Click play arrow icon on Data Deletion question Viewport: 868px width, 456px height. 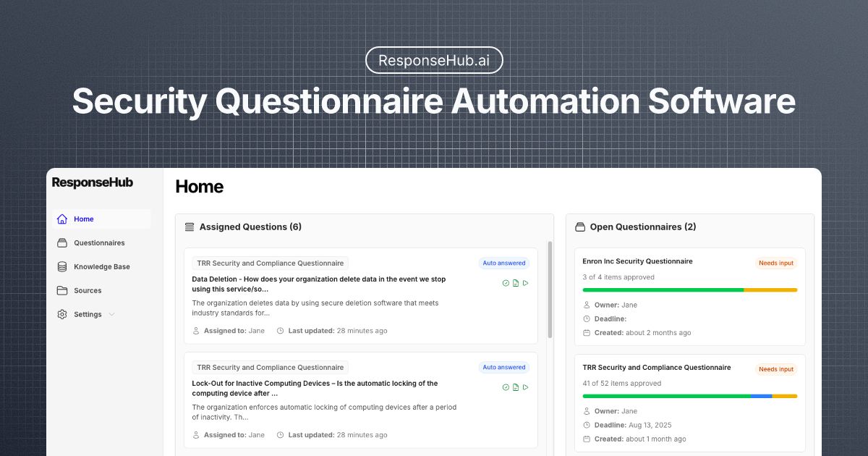(526, 283)
